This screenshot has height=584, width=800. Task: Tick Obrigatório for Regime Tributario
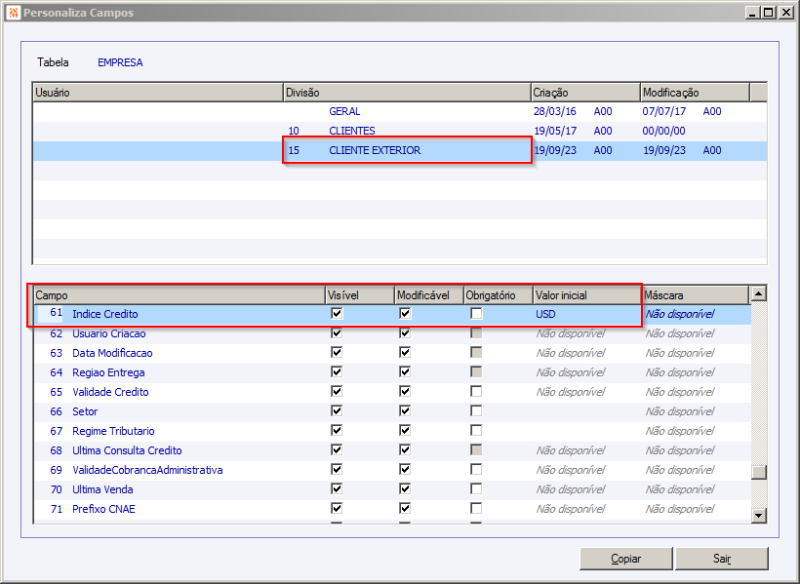476,430
